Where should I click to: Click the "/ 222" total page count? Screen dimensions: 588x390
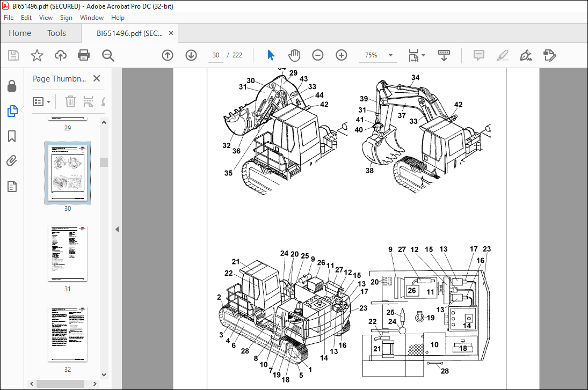[234, 55]
